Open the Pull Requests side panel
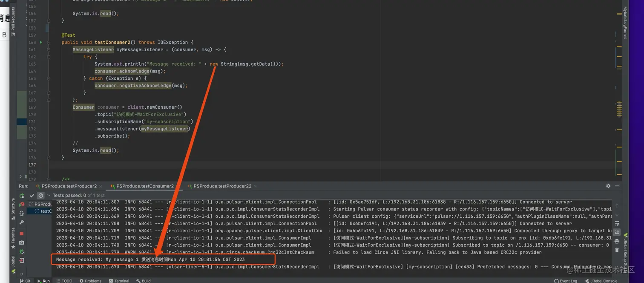Image resolution: width=644 pixels, height=283 pixels. (x=13, y=20)
